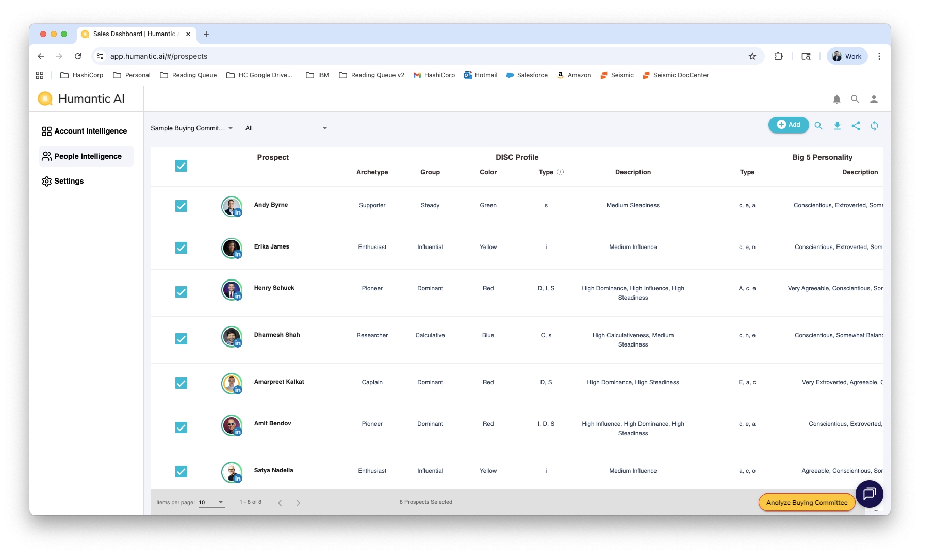Image resolution: width=935 pixels, height=560 pixels.
Task: Open the Hotmail bookmark
Action: (481, 75)
